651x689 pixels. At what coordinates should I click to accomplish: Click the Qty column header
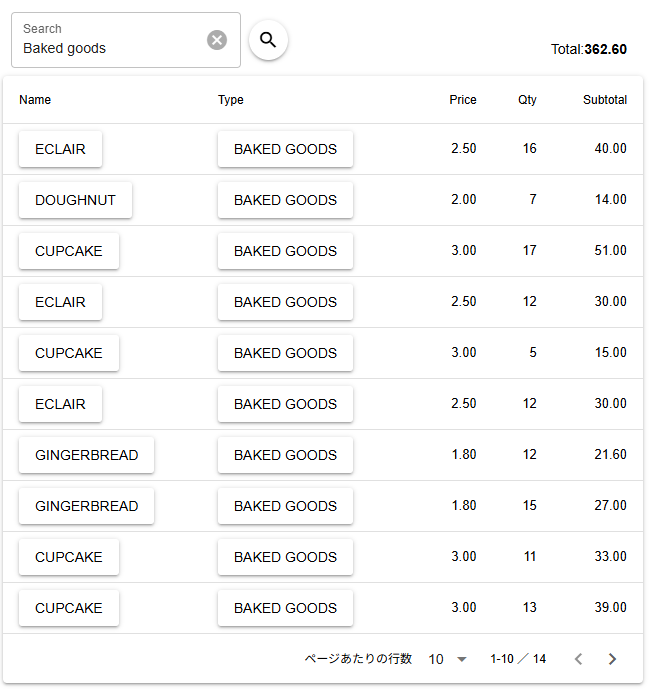pos(527,100)
